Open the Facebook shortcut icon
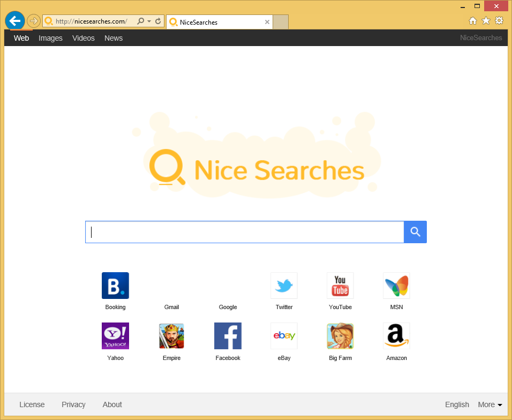Viewport: 512px width, 420px height. pyautogui.click(x=228, y=336)
